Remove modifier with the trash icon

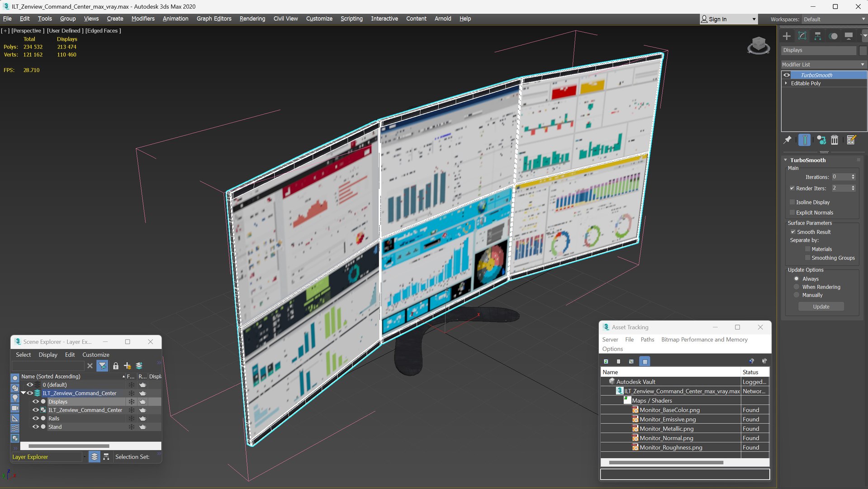(835, 140)
